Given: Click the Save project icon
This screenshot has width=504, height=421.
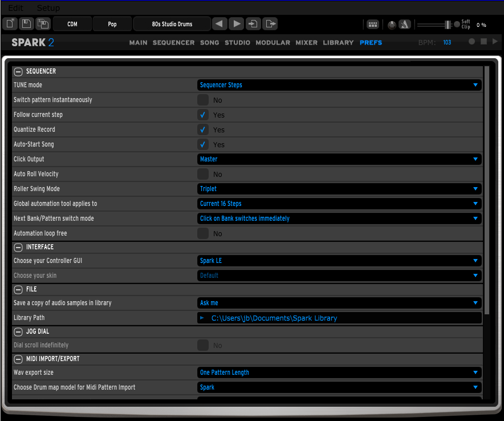Looking at the screenshot, I should (26, 24).
